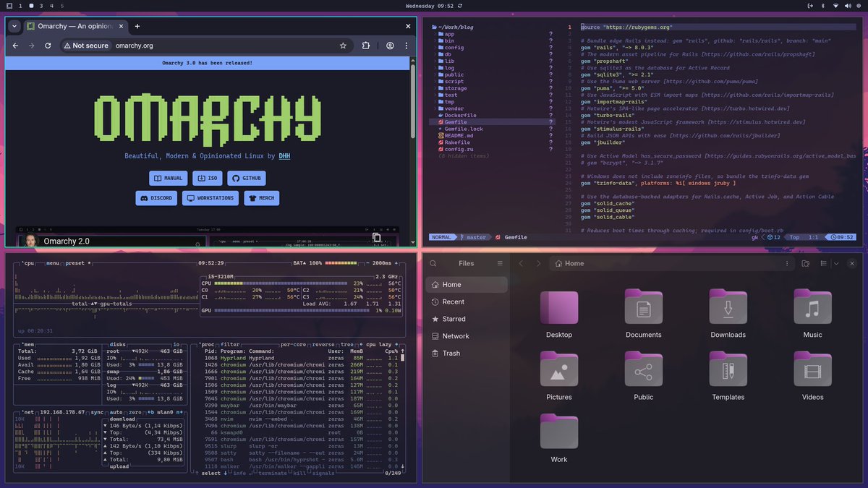Screen dimensions: 868x488
Task: Open the Work folder
Action: coord(559,438)
